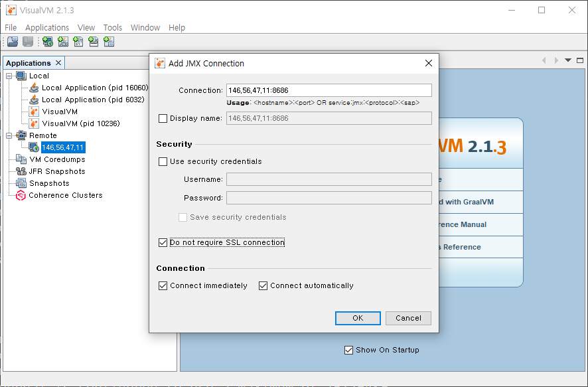Uncheck Do not require SSL connection

pyautogui.click(x=163, y=243)
